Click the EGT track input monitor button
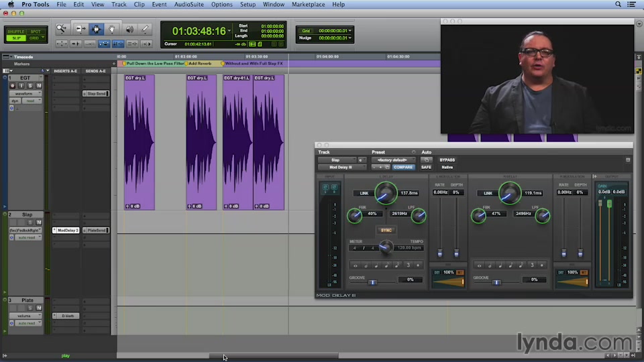This screenshot has height=362, width=644. tap(21, 86)
